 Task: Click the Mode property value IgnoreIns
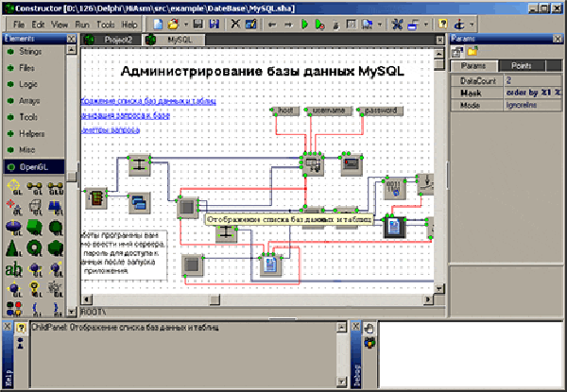click(x=533, y=105)
